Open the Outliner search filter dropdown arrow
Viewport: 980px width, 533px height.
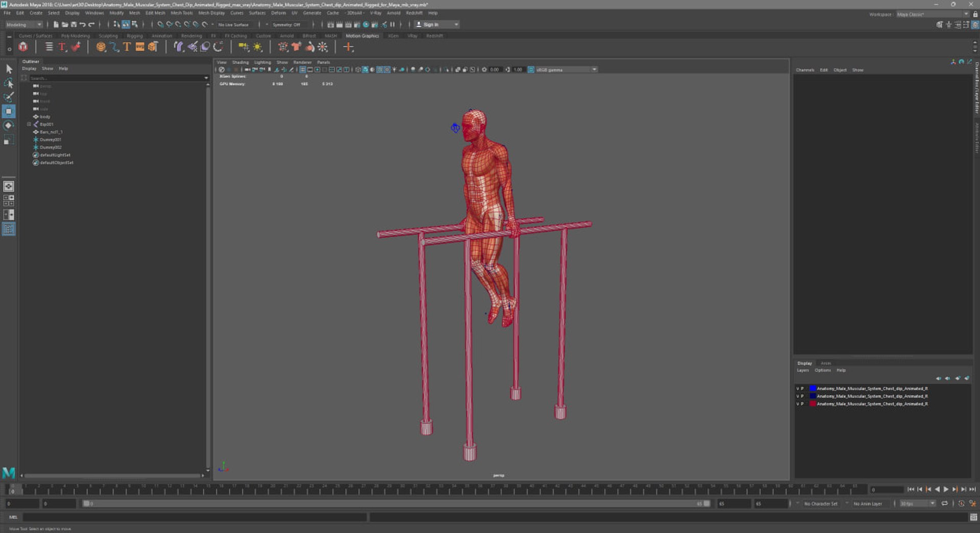206,78
